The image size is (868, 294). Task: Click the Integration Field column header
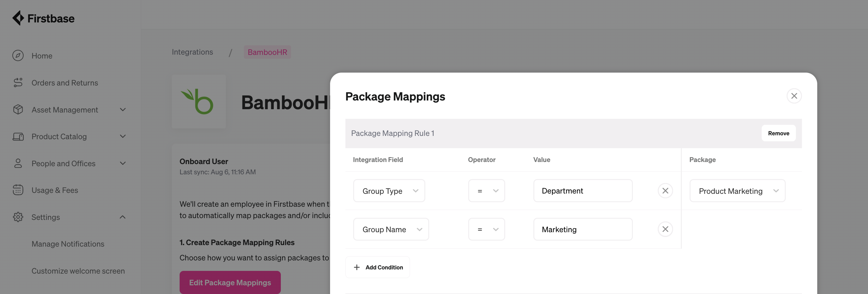click(378, 160)
